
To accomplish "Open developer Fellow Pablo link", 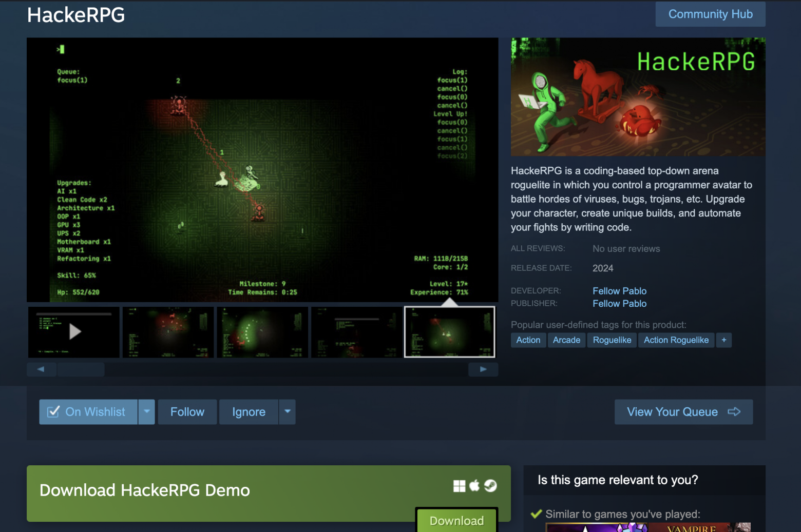I will point(619,291).
